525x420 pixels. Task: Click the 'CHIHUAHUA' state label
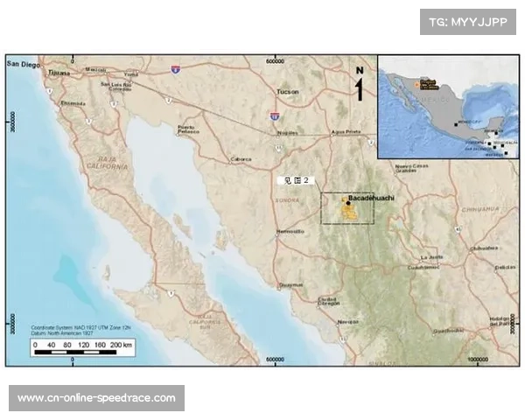480,209
